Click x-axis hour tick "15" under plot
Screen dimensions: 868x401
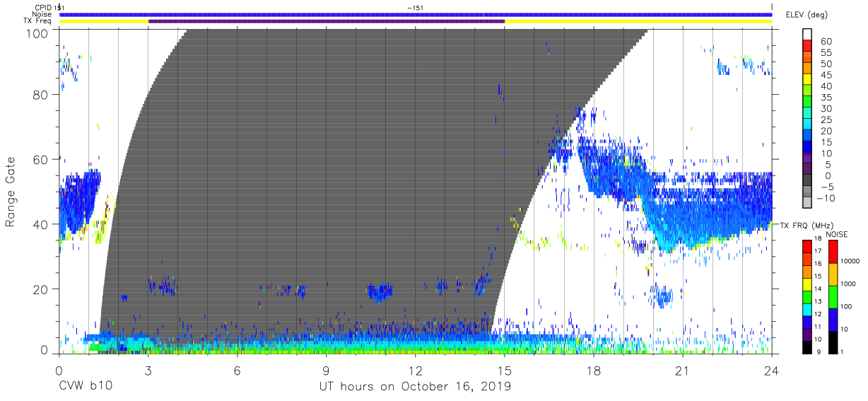tap(505, 370)
